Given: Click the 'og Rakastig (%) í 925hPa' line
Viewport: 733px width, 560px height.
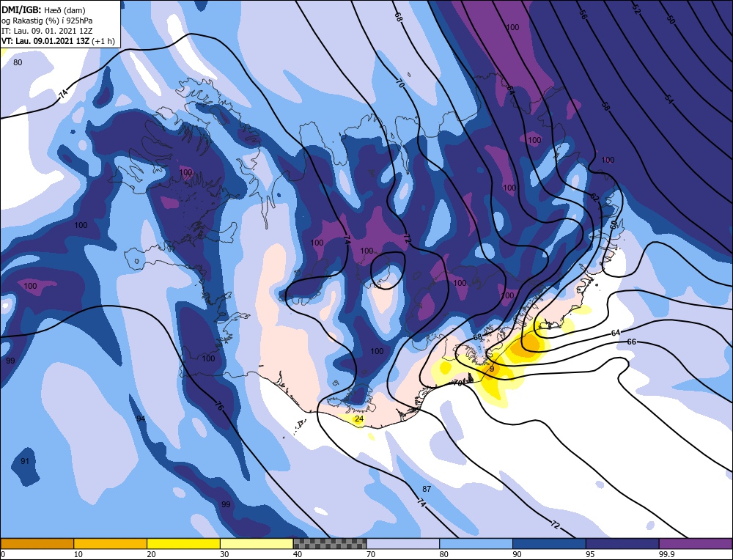Looking at the screenshot, I should pyautogui.click(x=47, y=21).
